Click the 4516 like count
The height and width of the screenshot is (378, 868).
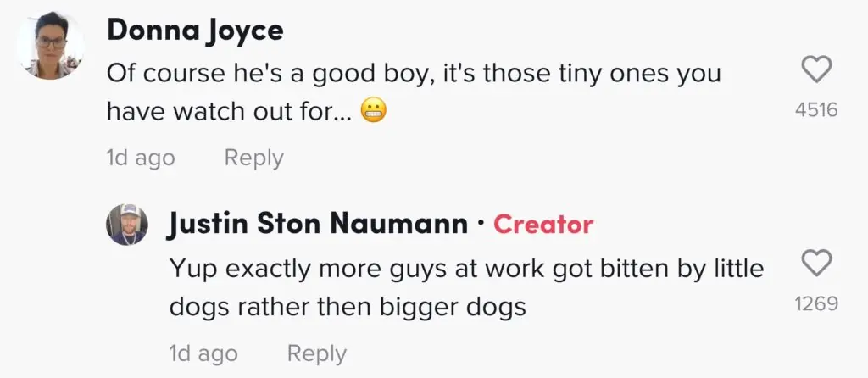(816, 109)
